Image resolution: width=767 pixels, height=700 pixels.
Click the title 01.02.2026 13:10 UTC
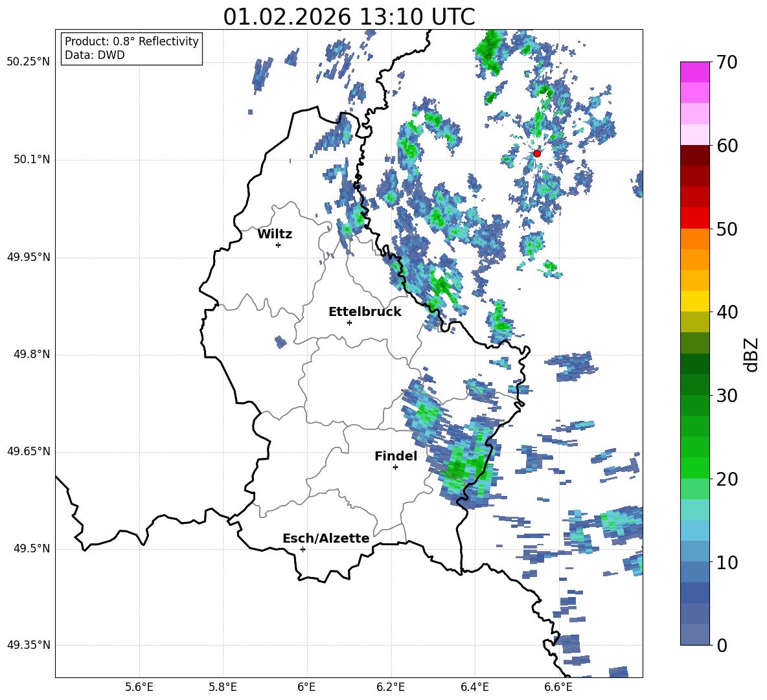tap(349, 17)
